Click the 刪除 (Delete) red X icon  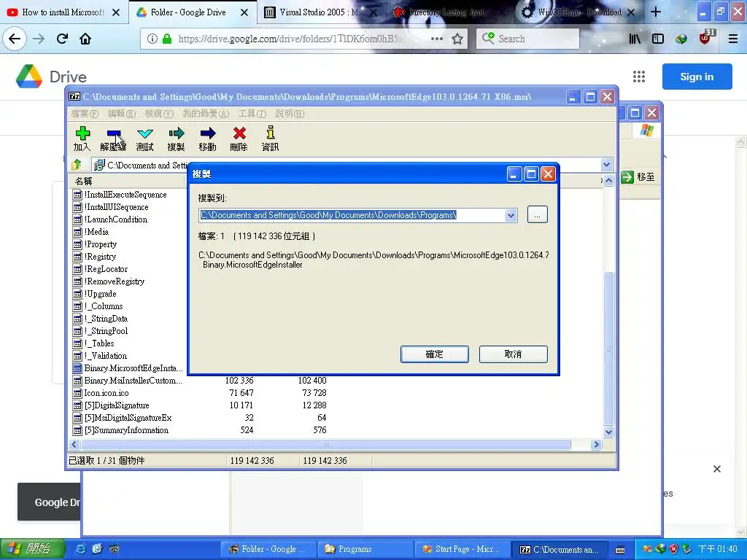[239, 133]
